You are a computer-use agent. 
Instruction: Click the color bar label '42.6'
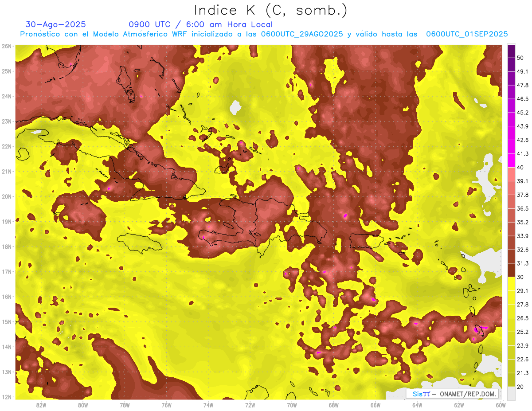pos(523,140)
